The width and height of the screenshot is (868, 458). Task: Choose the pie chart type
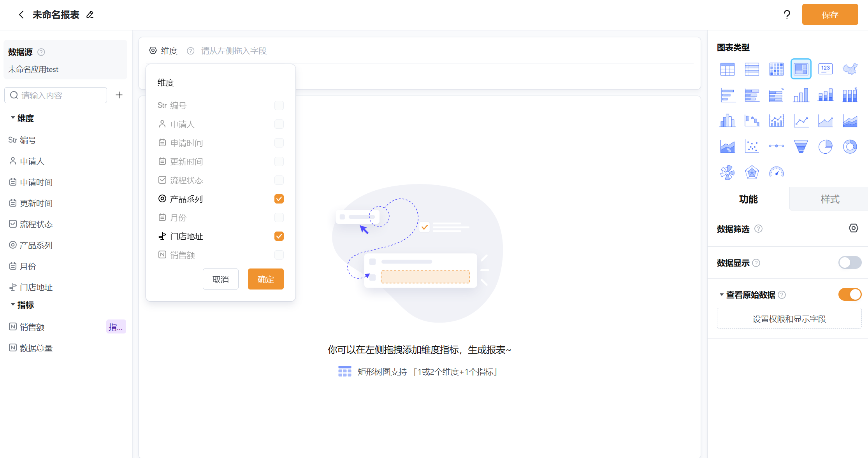coord(825,146)
